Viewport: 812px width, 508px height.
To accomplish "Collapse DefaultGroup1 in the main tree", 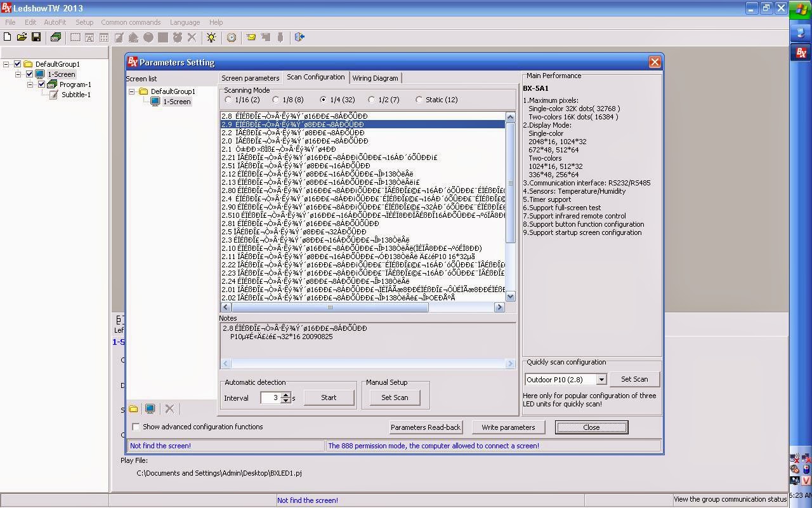I will [x=6, y=64].
